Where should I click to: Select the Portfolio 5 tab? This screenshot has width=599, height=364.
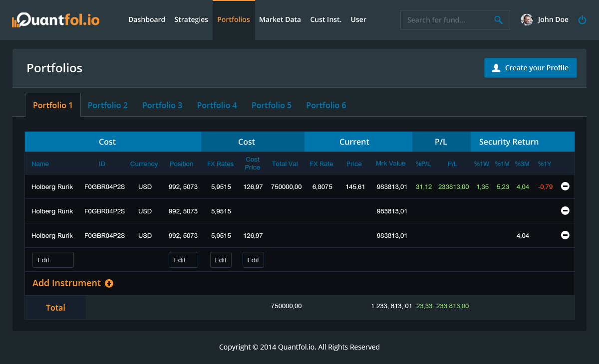click(x=272, y=105)
